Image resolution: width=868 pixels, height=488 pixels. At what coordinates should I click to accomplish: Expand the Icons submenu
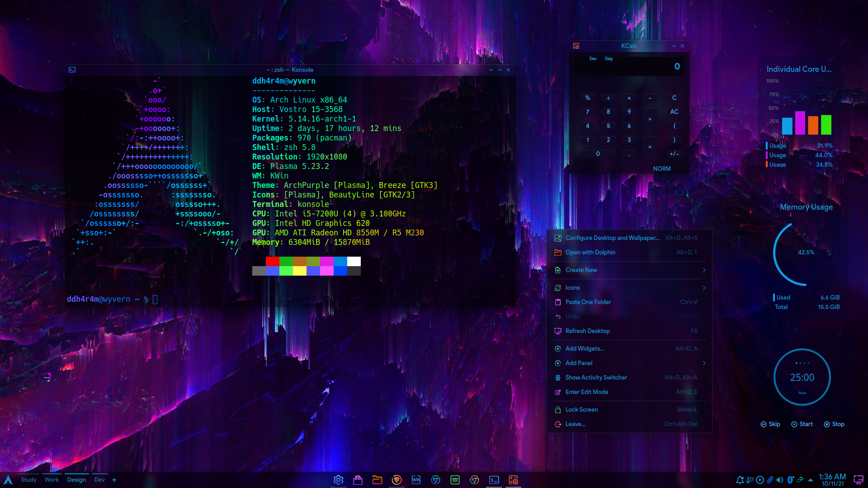click(629, 287)
